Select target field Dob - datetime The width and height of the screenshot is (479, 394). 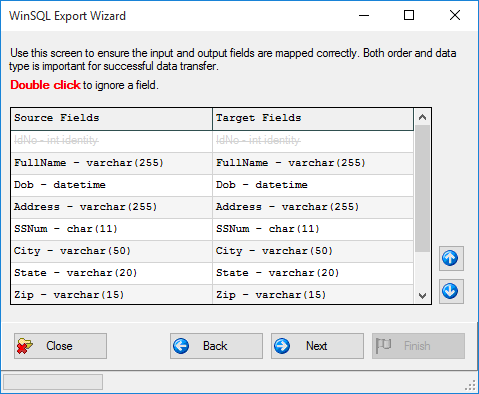tap(313, 185)
